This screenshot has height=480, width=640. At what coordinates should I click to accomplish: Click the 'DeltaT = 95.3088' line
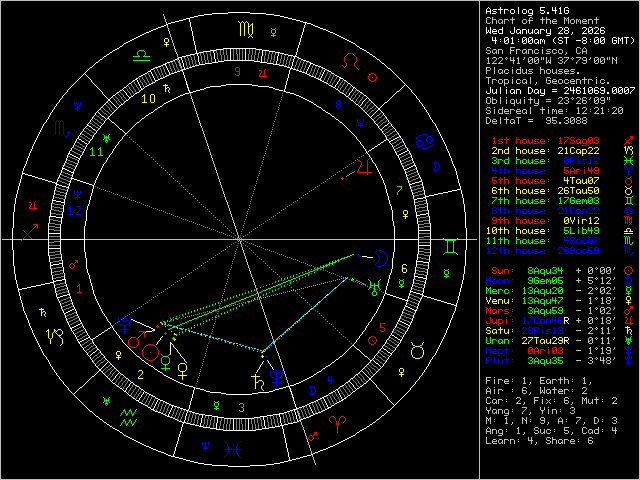point(536,121)
